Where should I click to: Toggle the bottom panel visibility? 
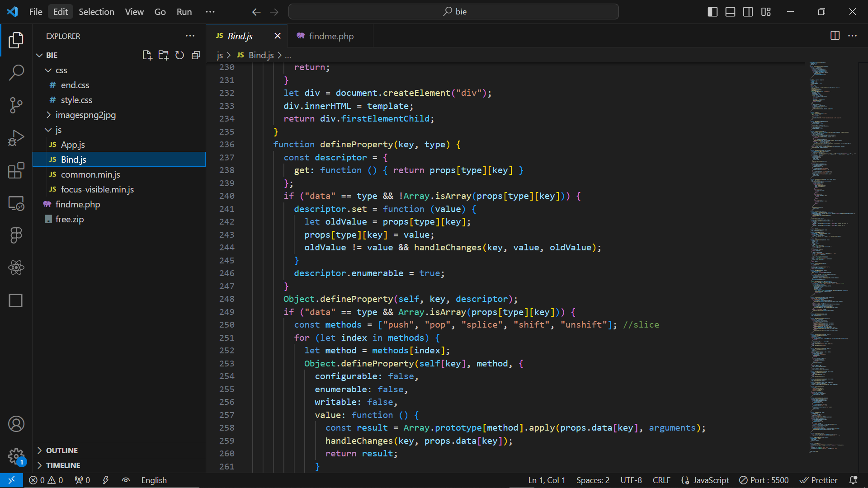click(730, 12)
